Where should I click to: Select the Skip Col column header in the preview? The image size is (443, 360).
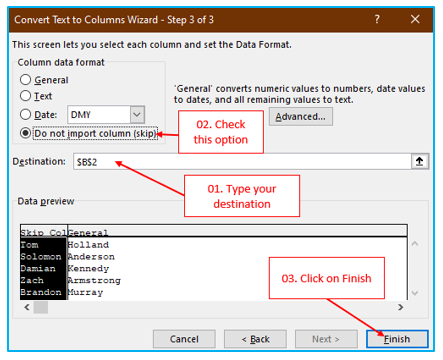coord(44,232)
